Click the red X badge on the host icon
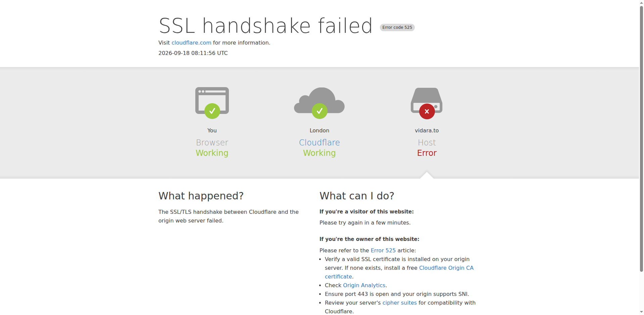Viewport: 644px width, 315px height. click(427, 111)
